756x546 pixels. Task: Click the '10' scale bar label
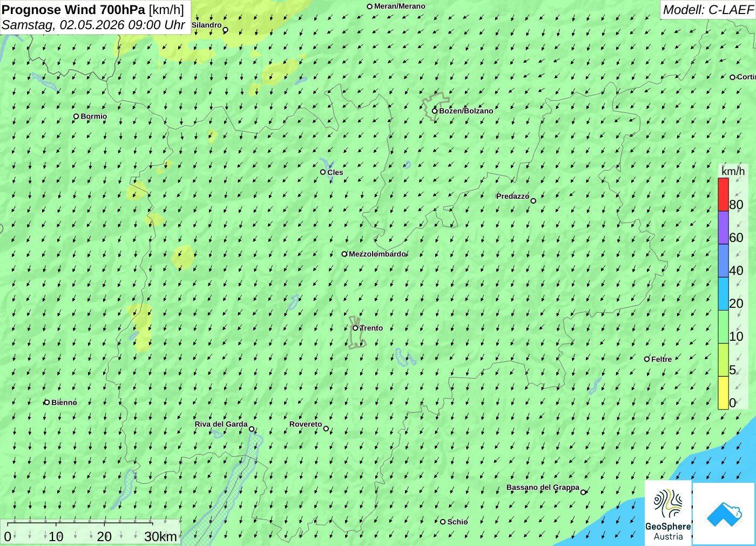pos(56,536)
